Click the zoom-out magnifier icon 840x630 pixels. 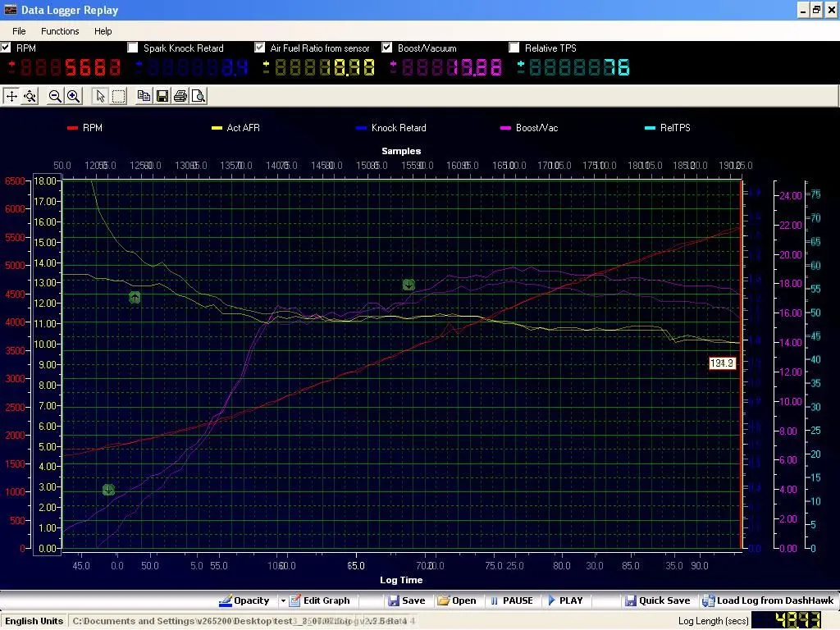pos(55,96)
